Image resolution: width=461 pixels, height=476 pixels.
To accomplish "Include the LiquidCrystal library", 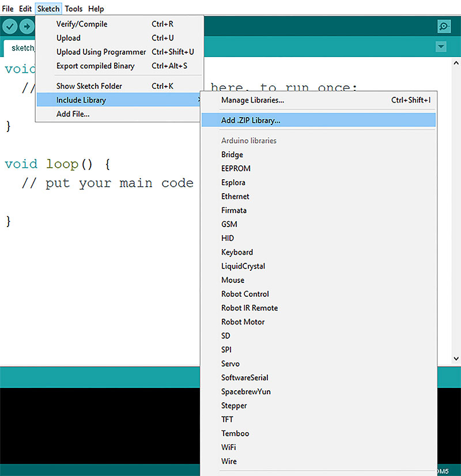I will click(319, 266).
